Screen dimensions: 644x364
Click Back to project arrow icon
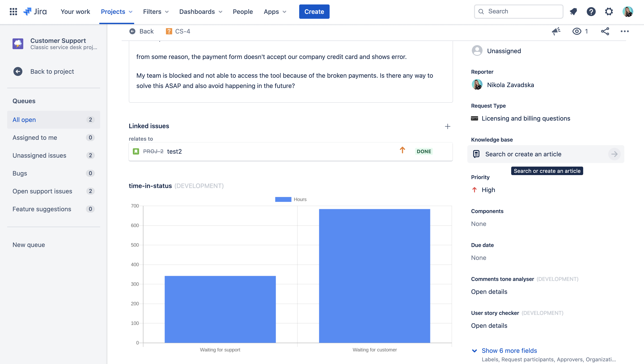(18, 71)
